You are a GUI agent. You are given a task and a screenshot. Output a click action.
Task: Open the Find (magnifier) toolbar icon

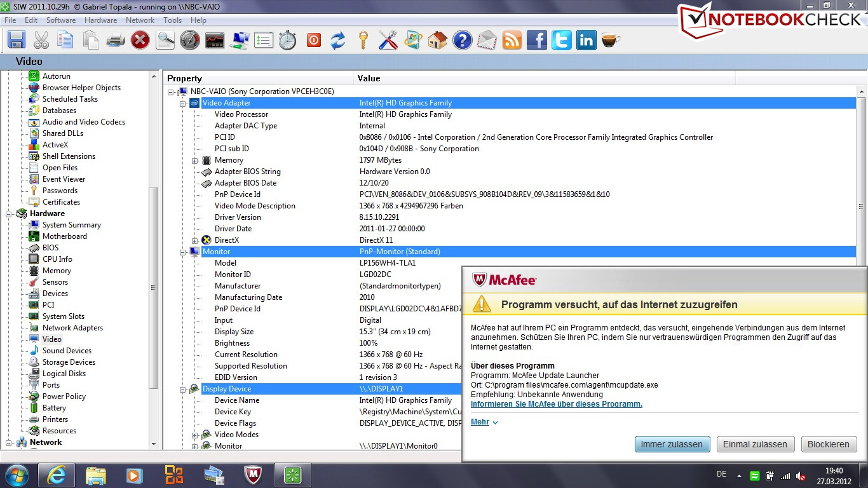click(x=165, y=40)
